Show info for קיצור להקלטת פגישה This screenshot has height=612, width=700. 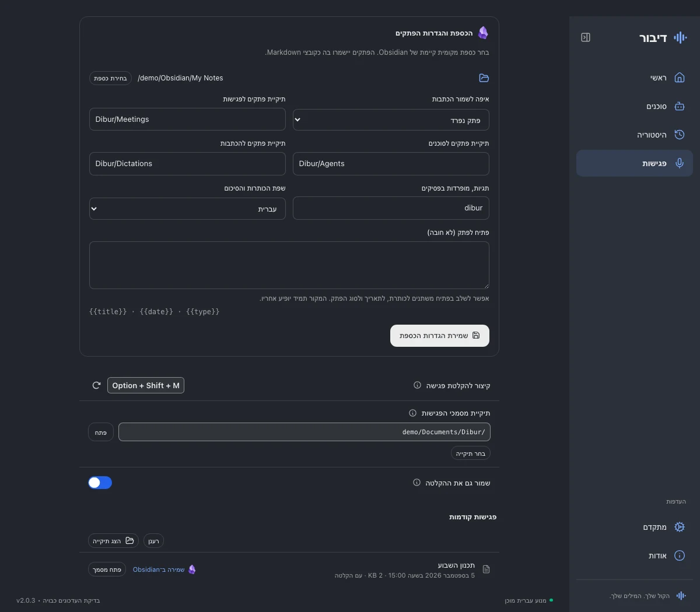417,385
